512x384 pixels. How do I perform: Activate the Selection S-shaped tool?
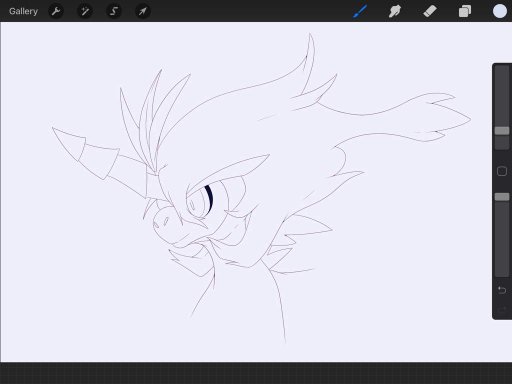114,11
